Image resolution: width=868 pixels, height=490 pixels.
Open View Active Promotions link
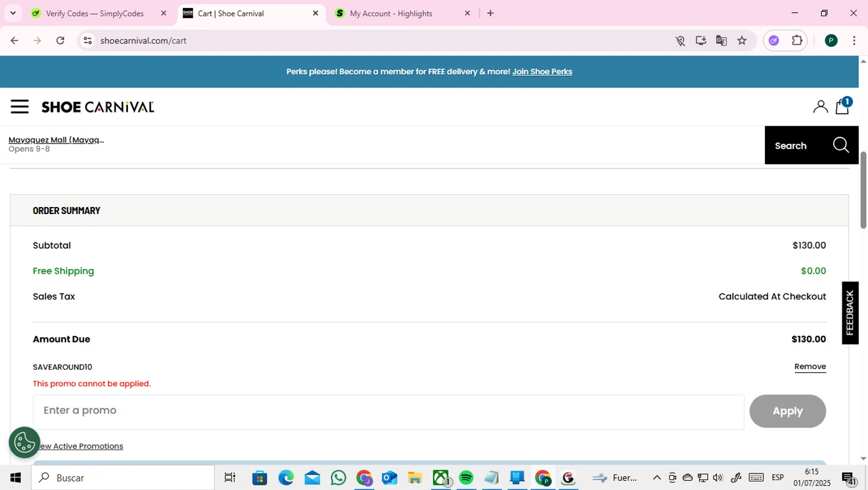point(80,446)
